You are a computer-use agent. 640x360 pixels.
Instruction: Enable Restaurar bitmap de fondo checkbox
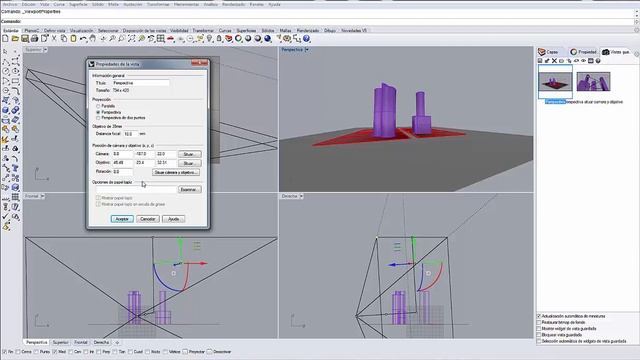click(x=539, y=322)
